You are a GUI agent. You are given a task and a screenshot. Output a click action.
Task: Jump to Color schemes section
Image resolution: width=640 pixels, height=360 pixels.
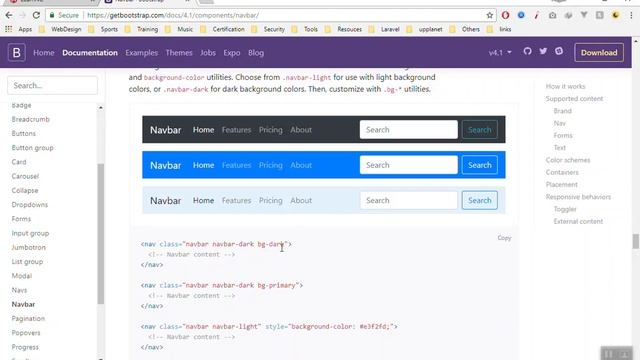568,160
